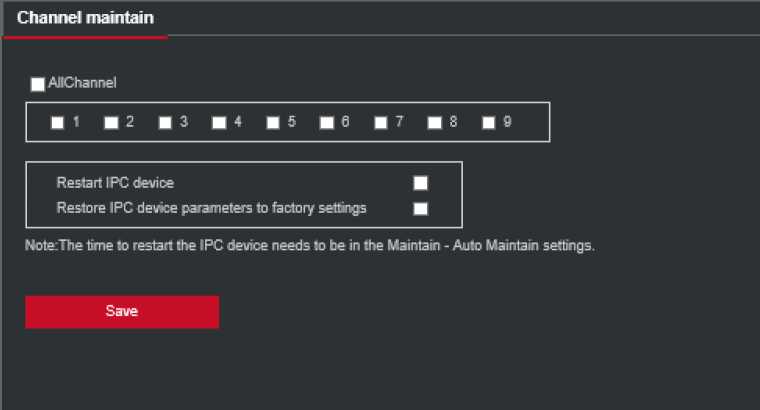Click the number 1 channel label
The image size is (760, 410).
click(x=76, y=122)
